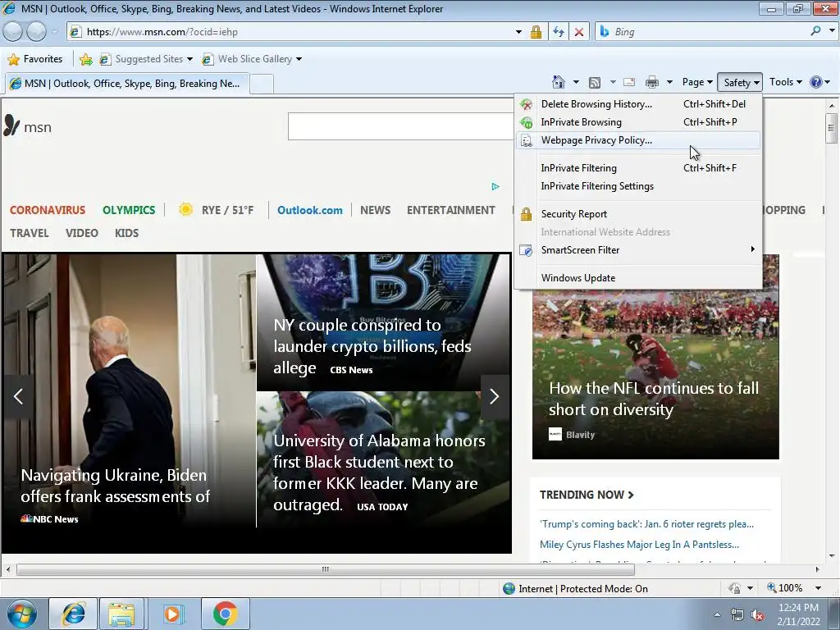The height and width of the screenshot is (630, 840).
Task: Click Add to Favorites Bar star icon
Action: coord(85,59)
